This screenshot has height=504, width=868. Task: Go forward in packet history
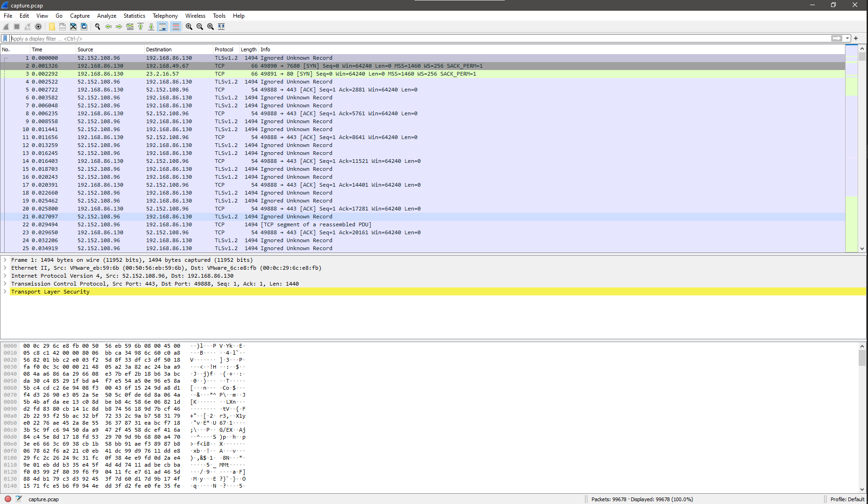pos(119,27)
